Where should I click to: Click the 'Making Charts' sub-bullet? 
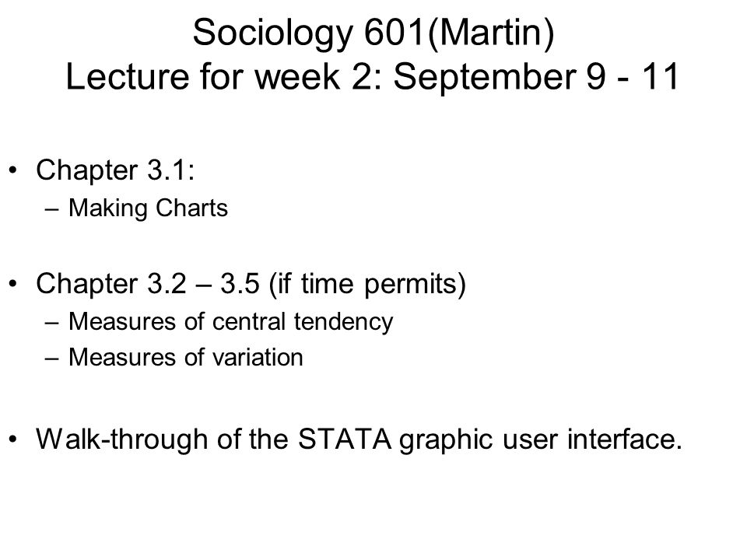pos(148,208)
